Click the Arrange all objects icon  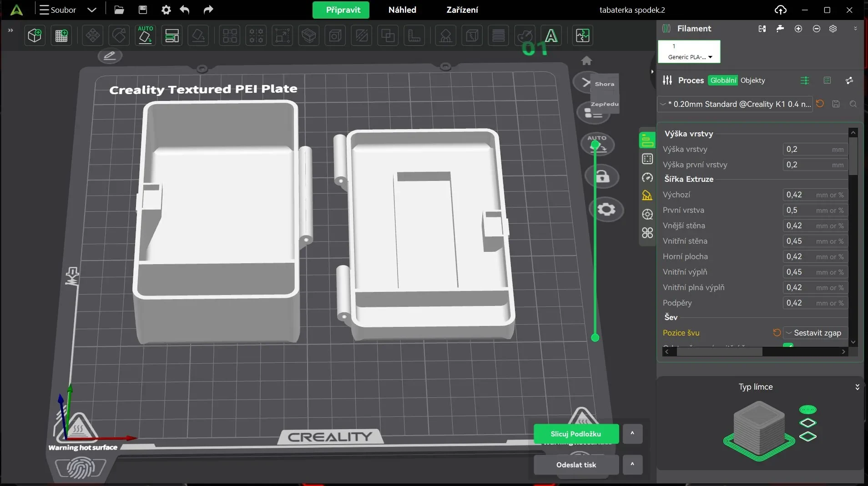pyautogui.click(x=172, y=35)
